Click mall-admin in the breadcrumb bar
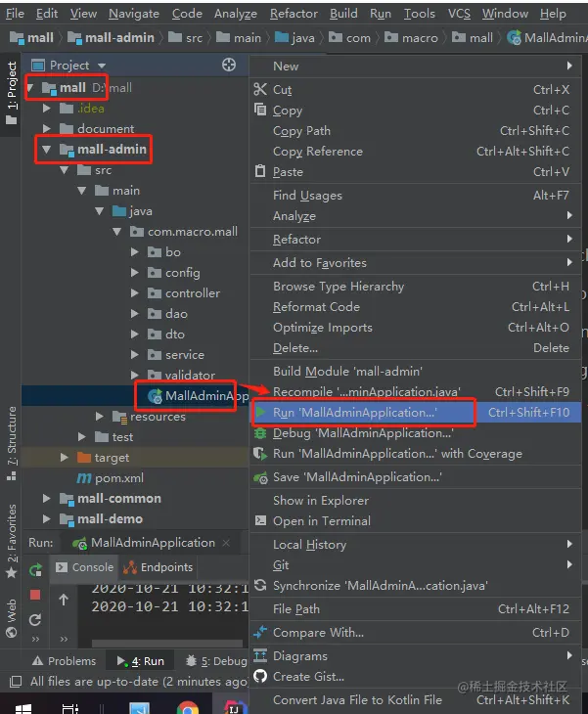The image size is (588, 714). click(x=112, y=37)
